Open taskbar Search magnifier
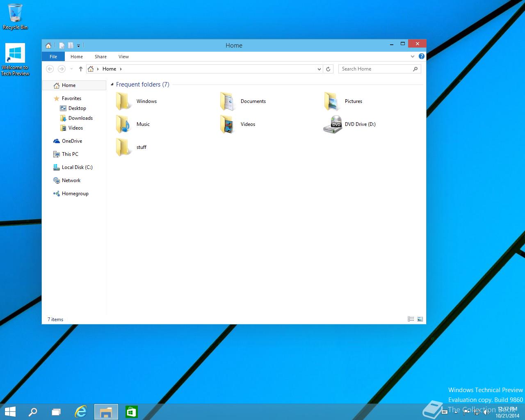This screenshot has width=525, height=420. pyautogui.click(x=32, y=412)
